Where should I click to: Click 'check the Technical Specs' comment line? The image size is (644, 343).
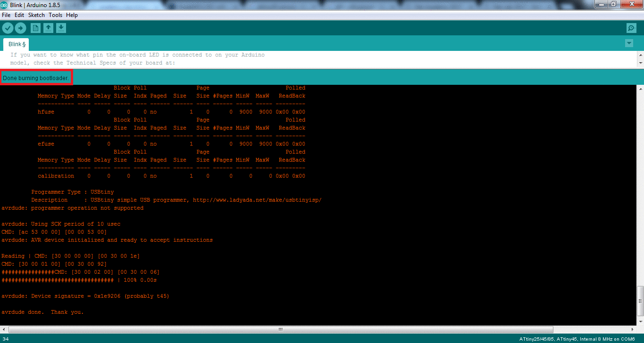(x=93, y=63)
